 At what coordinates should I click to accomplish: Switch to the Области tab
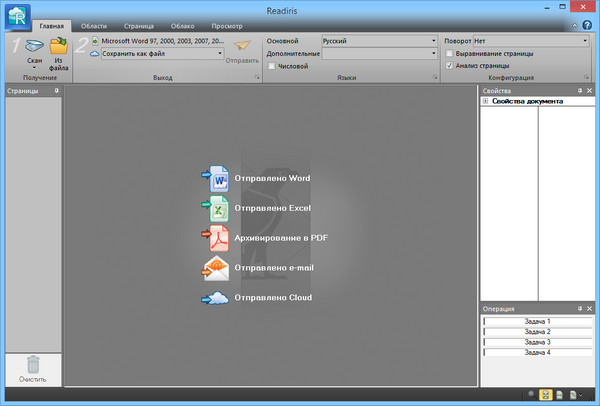[94, 25]
